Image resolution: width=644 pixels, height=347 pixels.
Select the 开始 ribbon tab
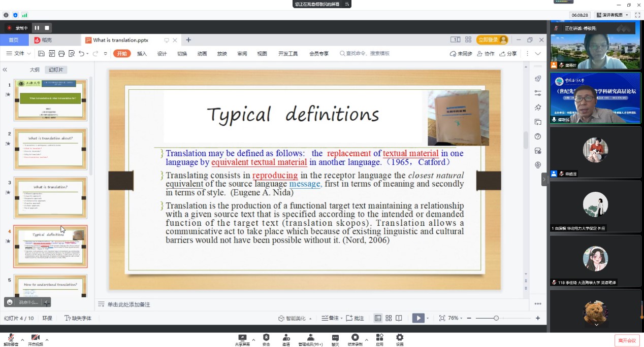[x=122, y=54]
